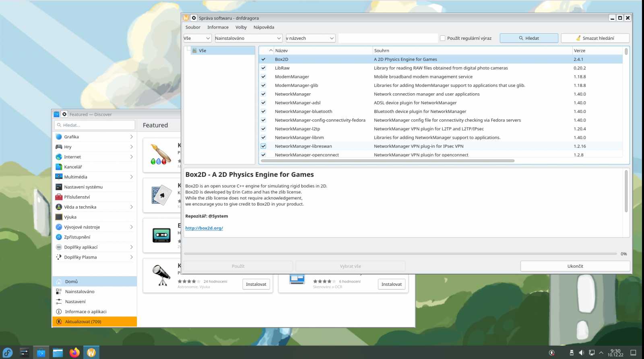The image size is (644, 359).
Task: Click the Hledat search button
Action: pos(529,38)
